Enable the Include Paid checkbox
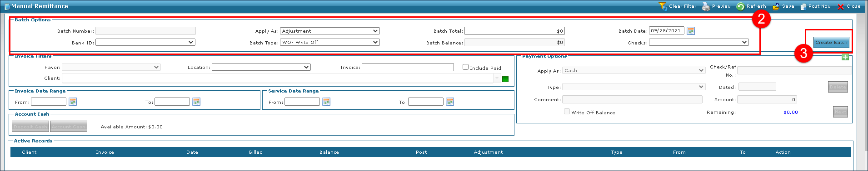 (x=465, y=67)
